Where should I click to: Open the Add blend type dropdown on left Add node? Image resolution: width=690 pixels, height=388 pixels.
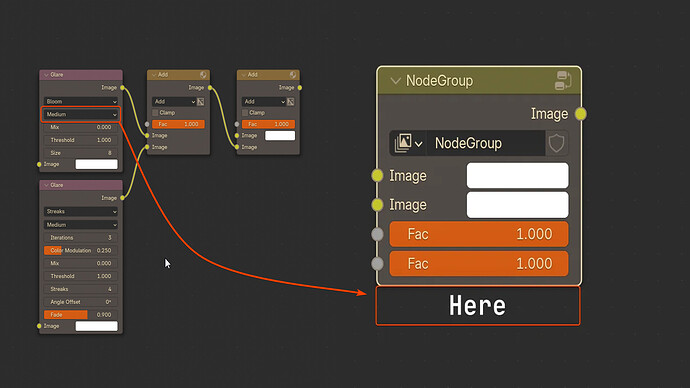tap(174, 102)
